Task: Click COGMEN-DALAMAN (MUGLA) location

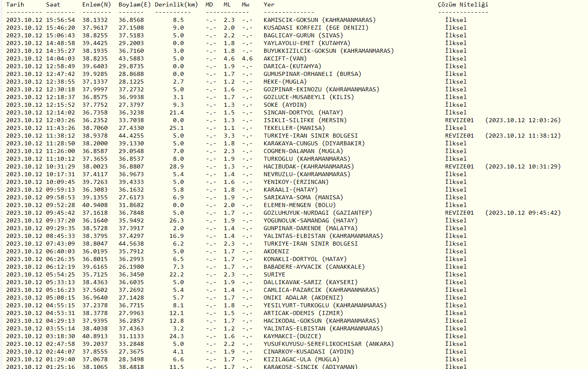Action: [x=303, y=151]
